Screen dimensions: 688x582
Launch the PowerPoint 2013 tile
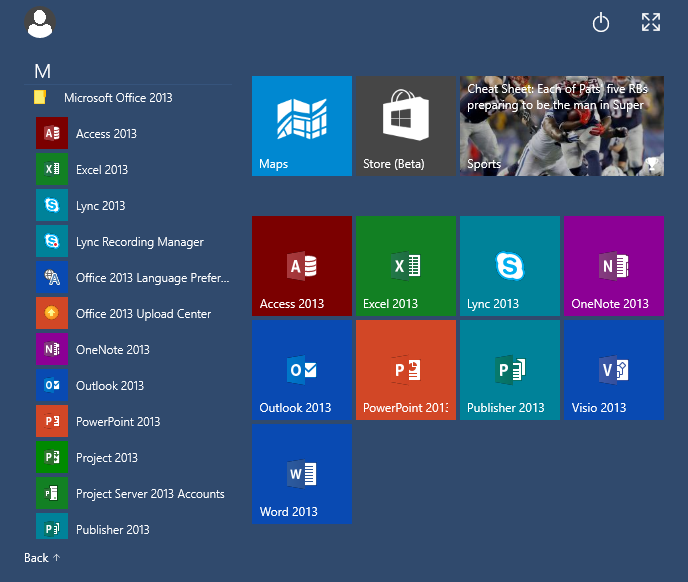point(406,370)
